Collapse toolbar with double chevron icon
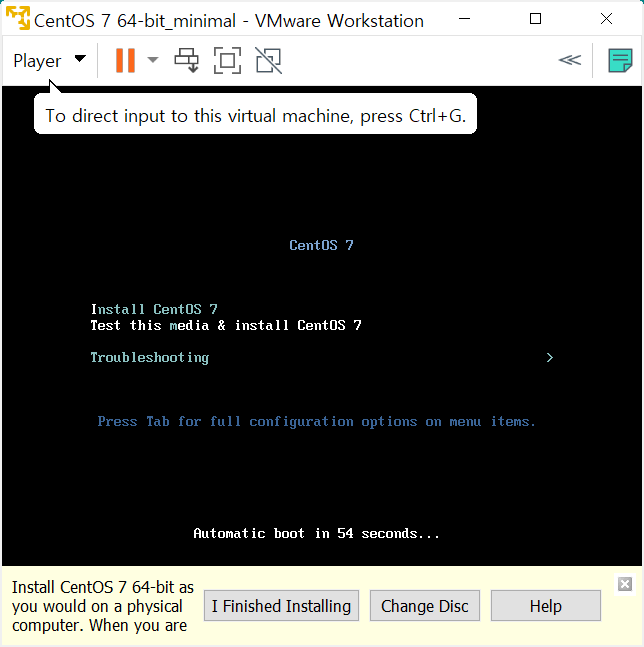644x647 pixels. point(570,60)
